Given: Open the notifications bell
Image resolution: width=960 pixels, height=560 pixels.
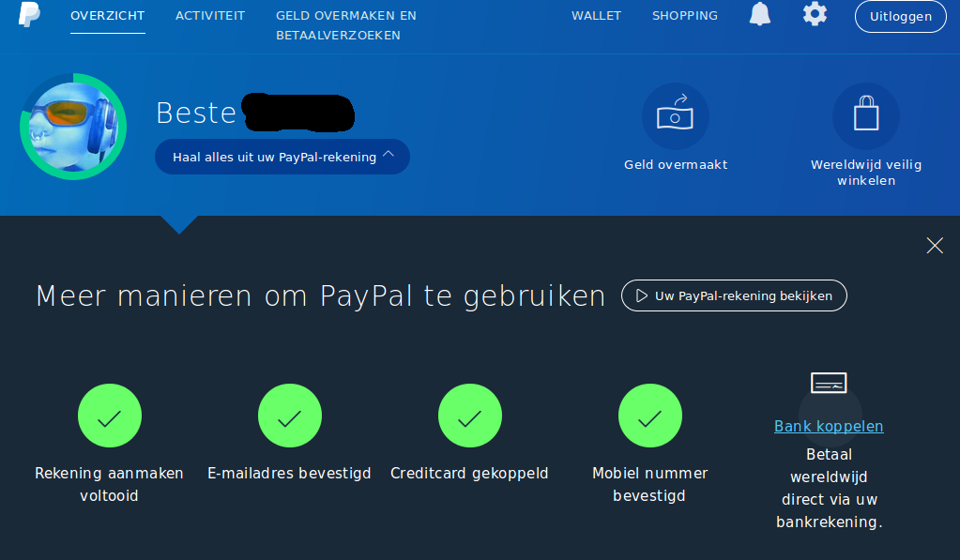Looking at the screenshot, I should pos(760,13).
